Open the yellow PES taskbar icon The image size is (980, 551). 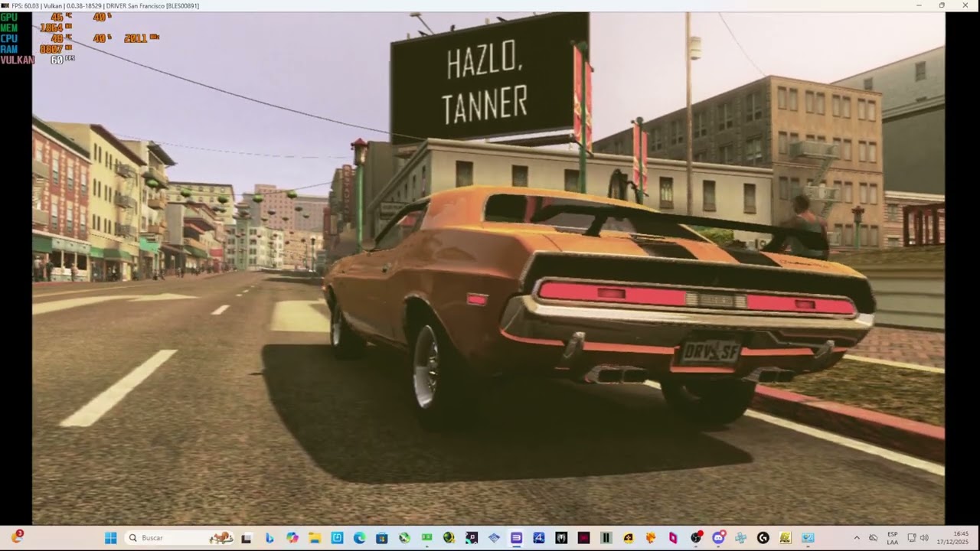(786, 538)
